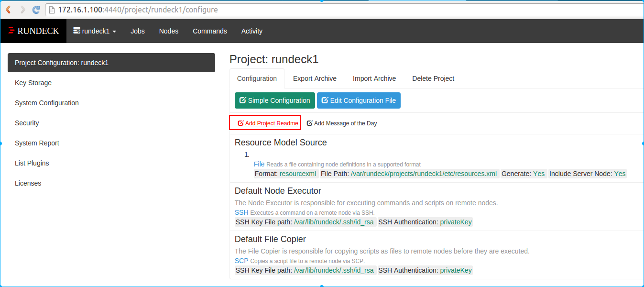The width and height of the screenshot is (644, 287).
Task: Open the Jobs menu item
Action: click(x=138, y=31)
